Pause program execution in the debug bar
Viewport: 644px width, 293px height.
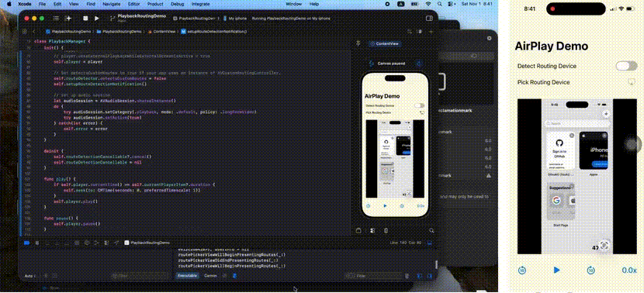[37, 243]
